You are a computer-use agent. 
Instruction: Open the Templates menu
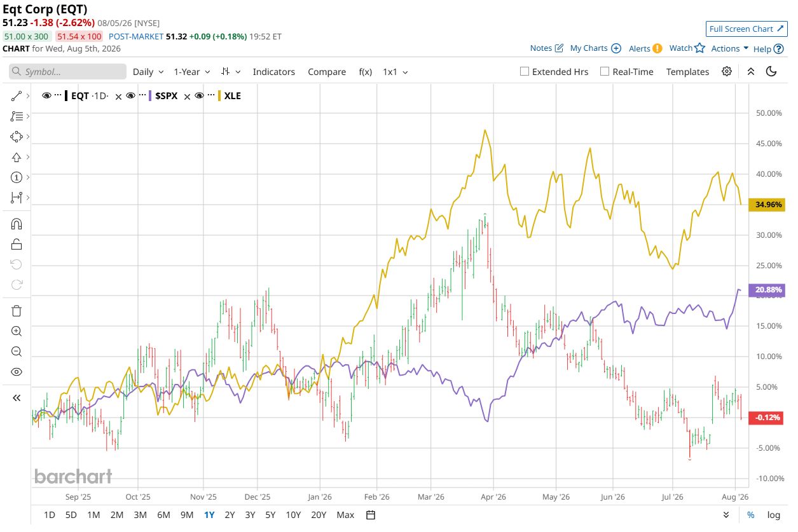click(x=687, y=72)
